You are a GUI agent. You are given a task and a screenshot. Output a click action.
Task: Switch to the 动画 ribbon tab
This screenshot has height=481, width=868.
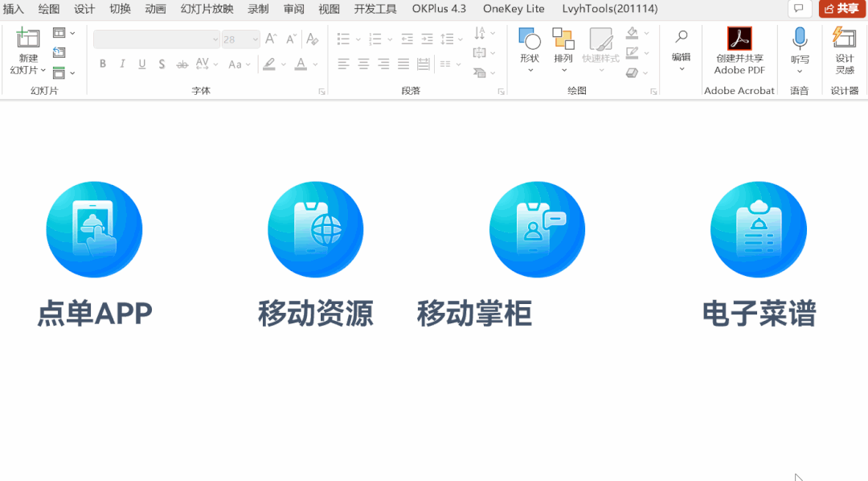coord(157,9)
